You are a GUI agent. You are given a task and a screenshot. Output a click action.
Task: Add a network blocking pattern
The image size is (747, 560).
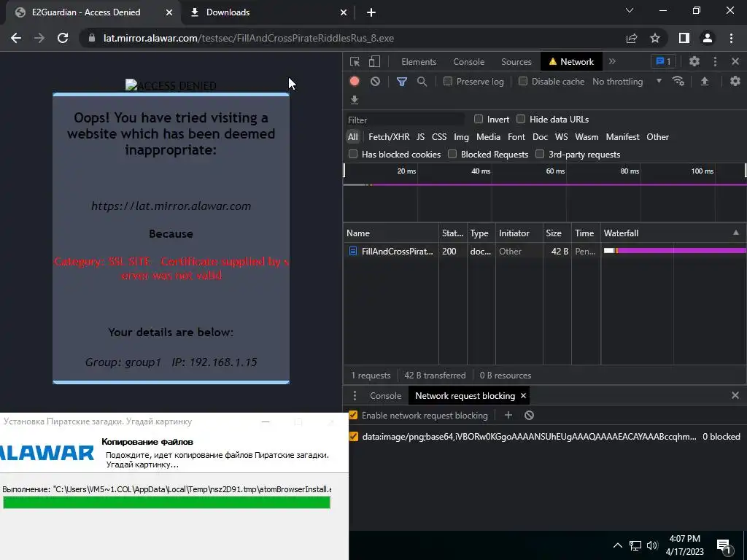coord(508,415)
